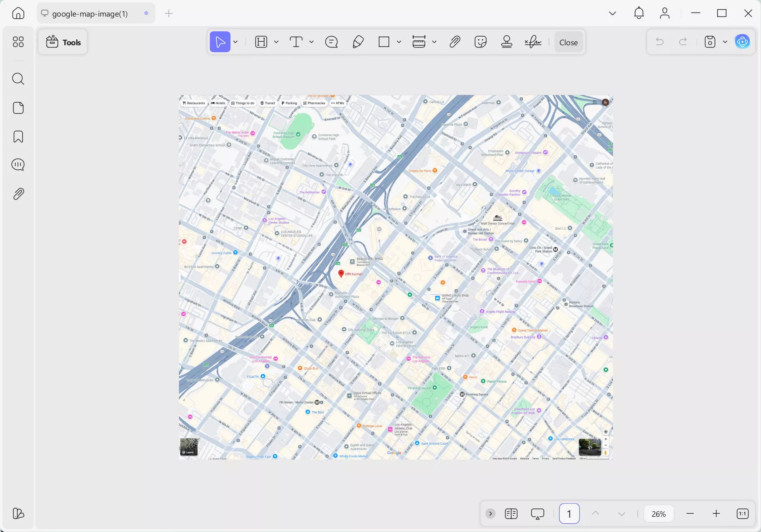The width and height of the screenshot is (761, 532).
Task: Toggle the two-page reading view
Action: (511, 514)
